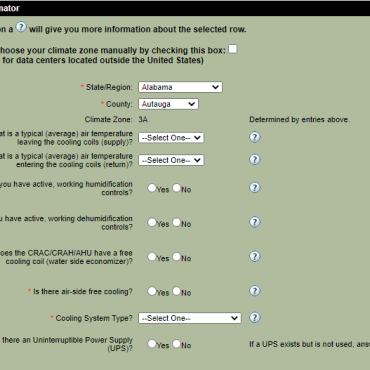Click the 'Cooling System Type?' label

[94, 318]
